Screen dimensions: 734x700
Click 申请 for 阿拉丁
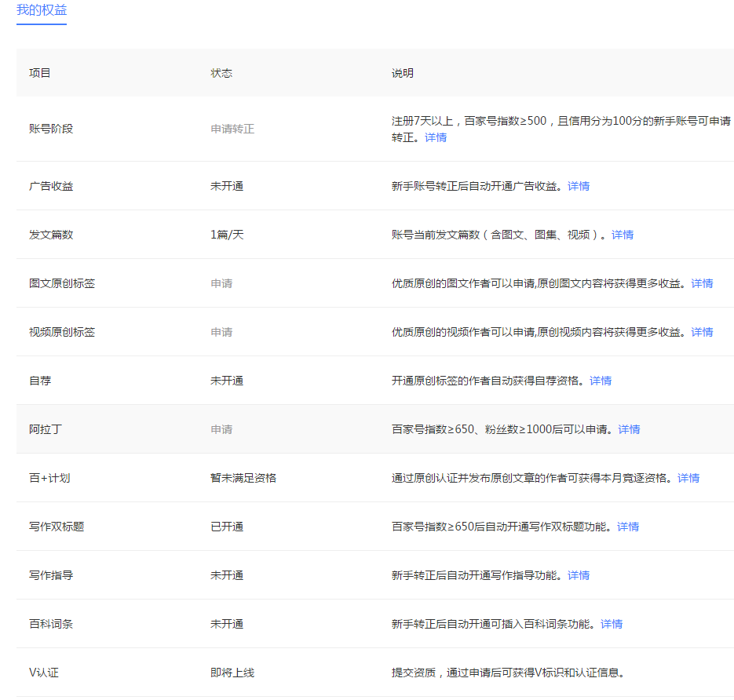point(221,429)
